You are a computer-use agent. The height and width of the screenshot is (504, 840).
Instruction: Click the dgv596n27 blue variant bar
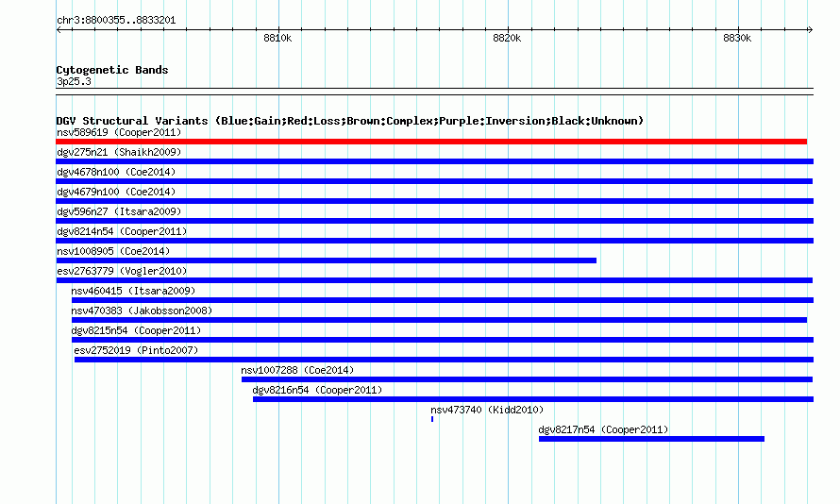pyautogui.click(x=434, y=221)
